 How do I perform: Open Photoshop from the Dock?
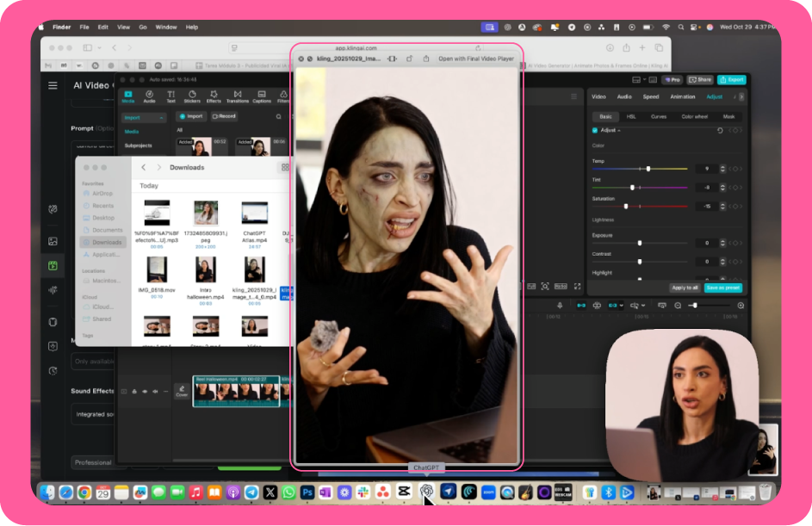point(307,492)
